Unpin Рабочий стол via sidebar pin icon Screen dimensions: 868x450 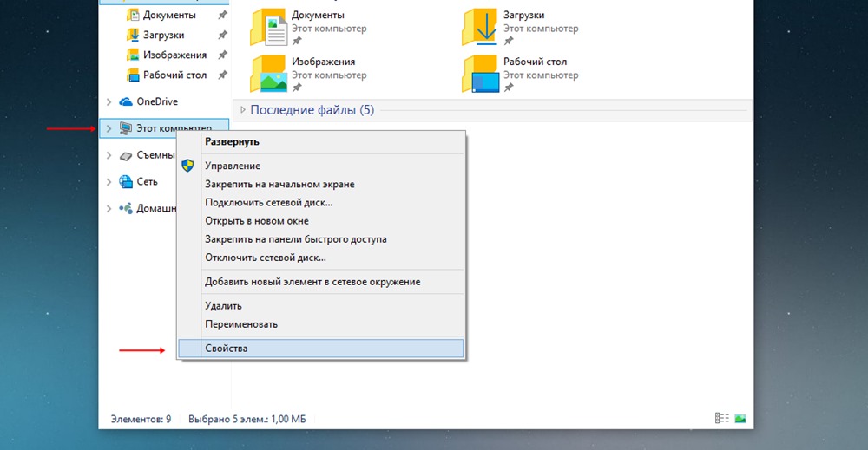[222, 75]
